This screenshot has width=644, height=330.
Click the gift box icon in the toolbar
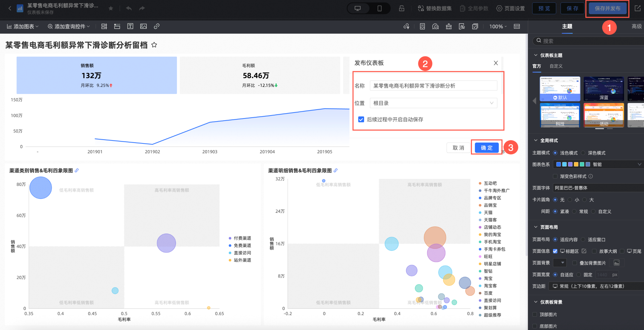coord(449,26)
